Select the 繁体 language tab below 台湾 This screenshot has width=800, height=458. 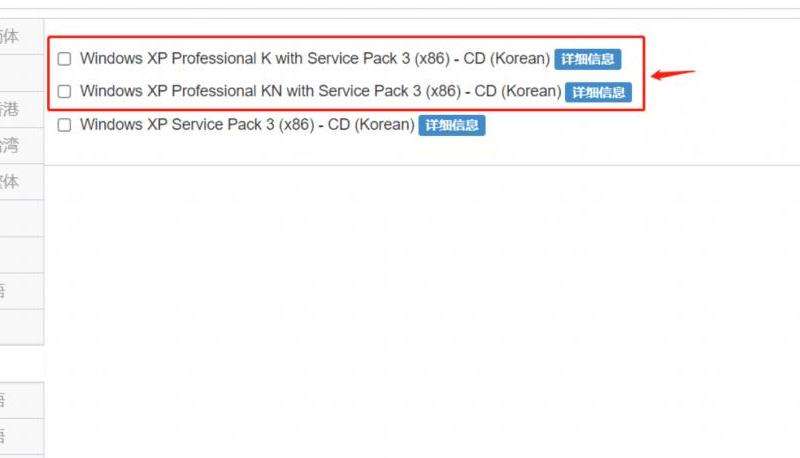tap(21, 182)
